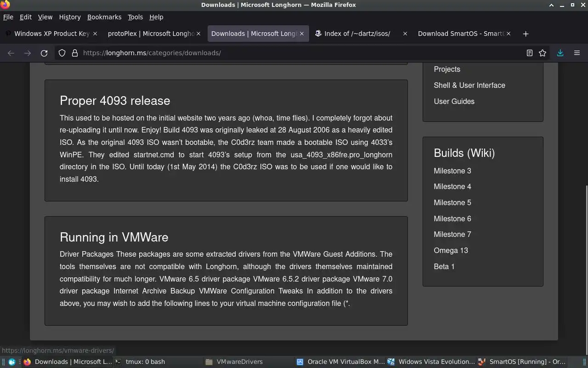Switch to SmartOS Running VM taskbar window
Viewport: 588px width, 368px height.
coord(522,362)
